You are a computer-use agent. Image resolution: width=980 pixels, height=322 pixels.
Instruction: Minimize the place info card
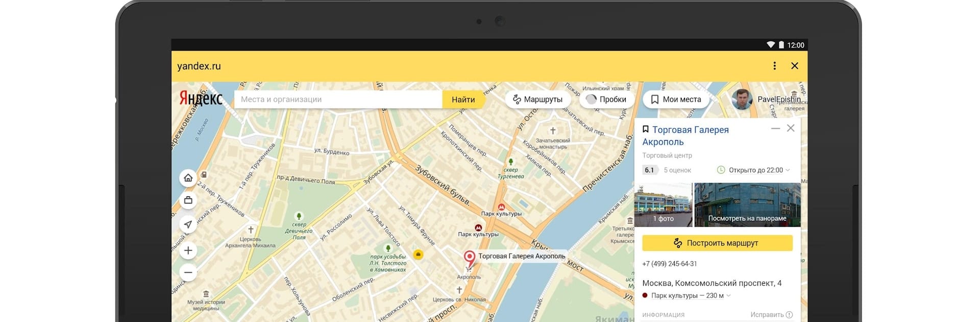pos(775,128)
